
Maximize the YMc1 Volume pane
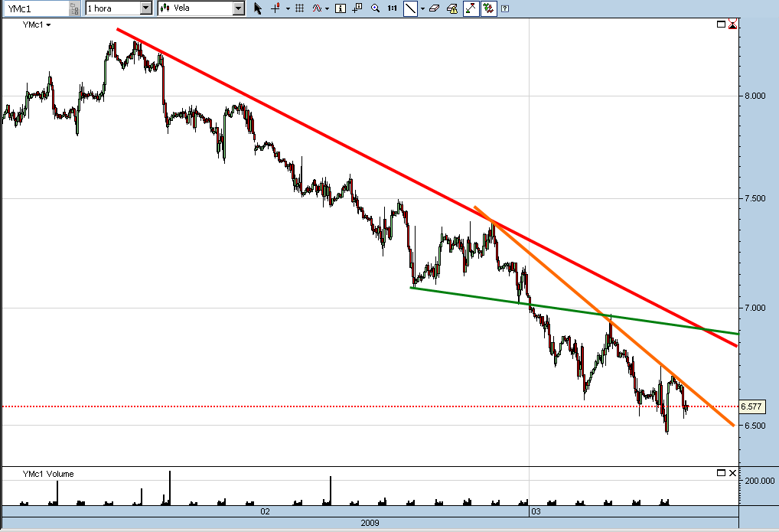(x=722, y=473)
